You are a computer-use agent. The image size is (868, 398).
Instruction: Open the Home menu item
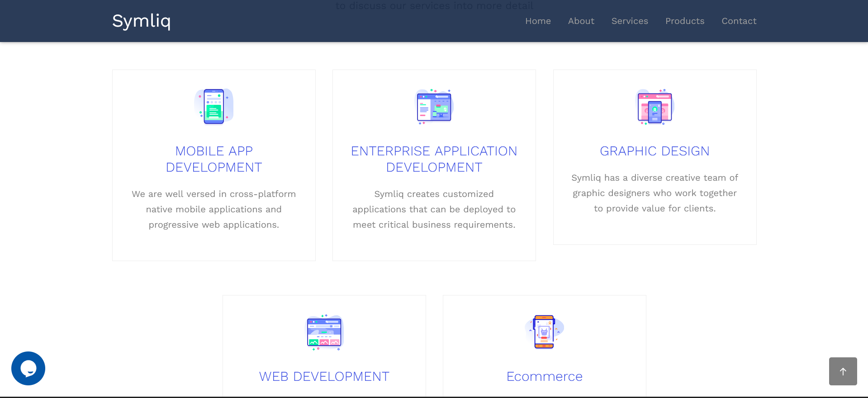538,21
